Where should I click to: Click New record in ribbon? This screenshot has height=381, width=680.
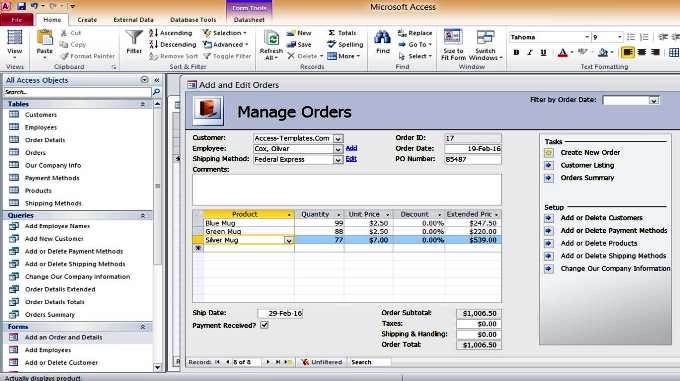pyautogui.click(x=299, y=33)
